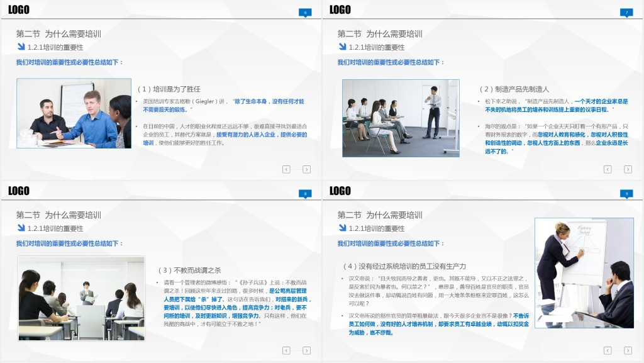
Task: Click the Giegler quote paragraph on slide 6
Action: tap(223, 106)
